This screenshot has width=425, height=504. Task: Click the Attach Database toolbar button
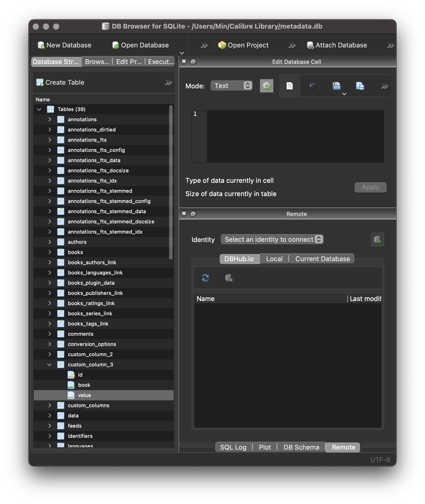337,45
